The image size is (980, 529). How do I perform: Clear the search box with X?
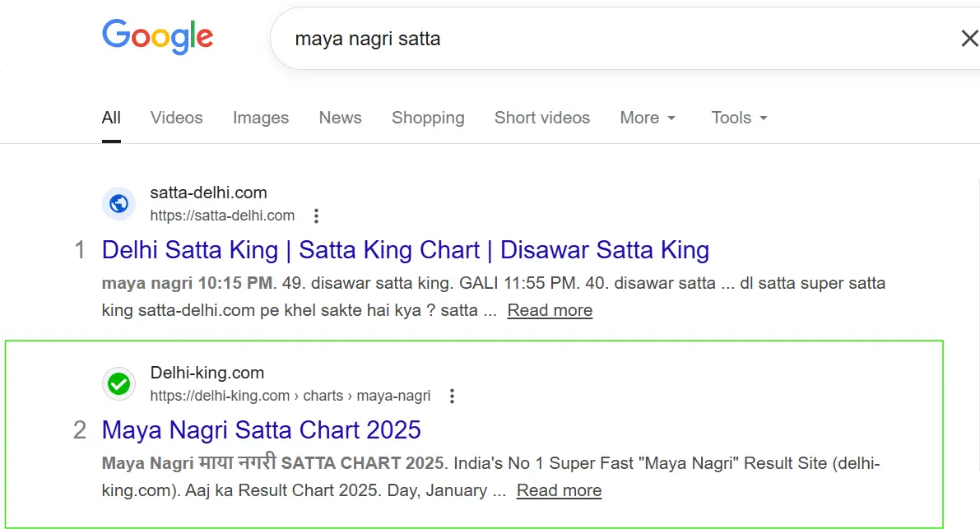[969, 38]
